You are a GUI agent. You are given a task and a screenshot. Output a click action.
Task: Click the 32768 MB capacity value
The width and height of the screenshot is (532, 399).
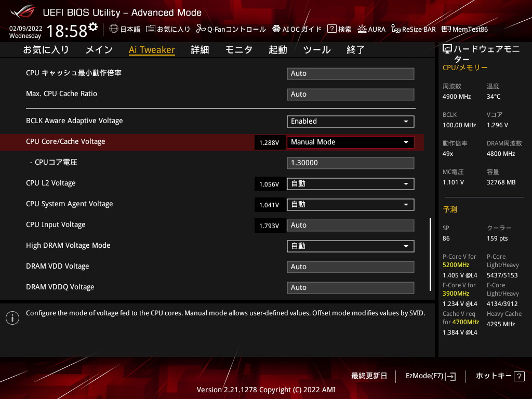point(501,182)
